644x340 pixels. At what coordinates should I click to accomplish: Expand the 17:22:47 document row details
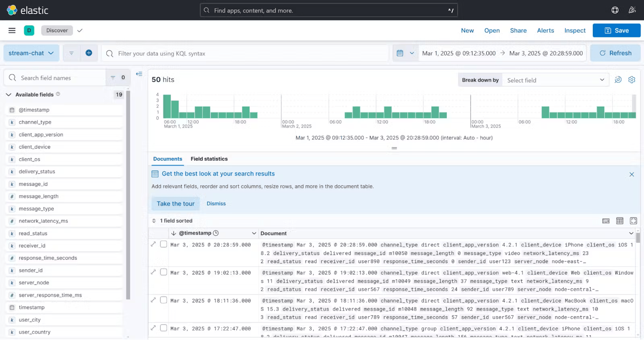(153, 328)
